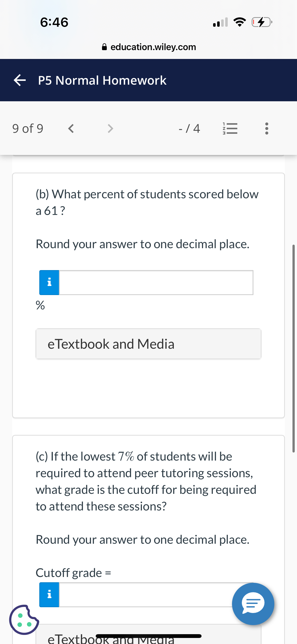This screenshot has width=297, height=644.
Task: Open the chat support bubble
Action: point(253,604)
